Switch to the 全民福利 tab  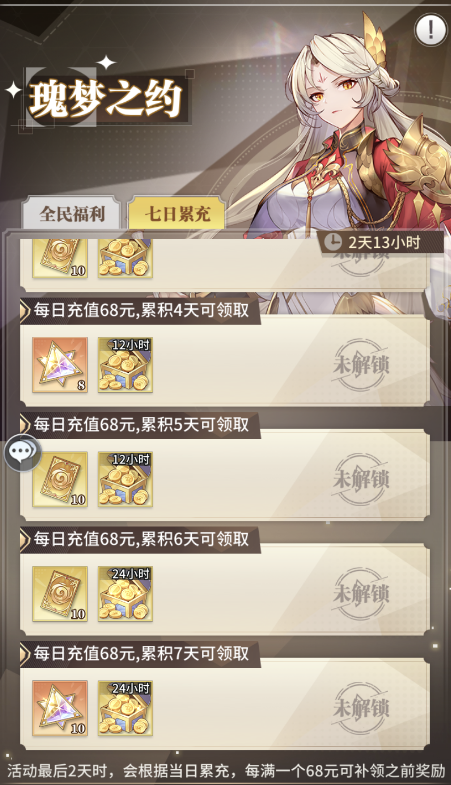(x=72, y=214)
